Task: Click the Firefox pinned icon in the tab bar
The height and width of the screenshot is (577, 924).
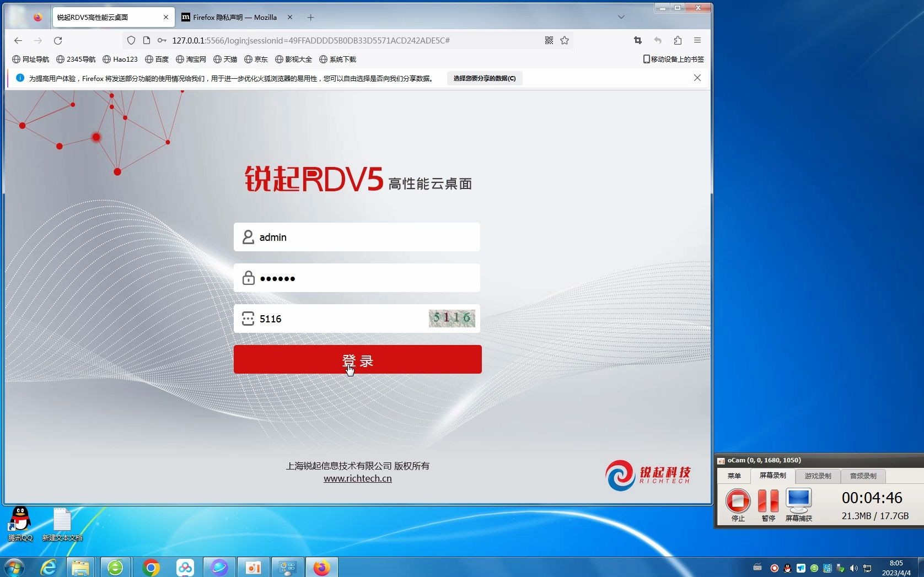Action: click(37, 17)
